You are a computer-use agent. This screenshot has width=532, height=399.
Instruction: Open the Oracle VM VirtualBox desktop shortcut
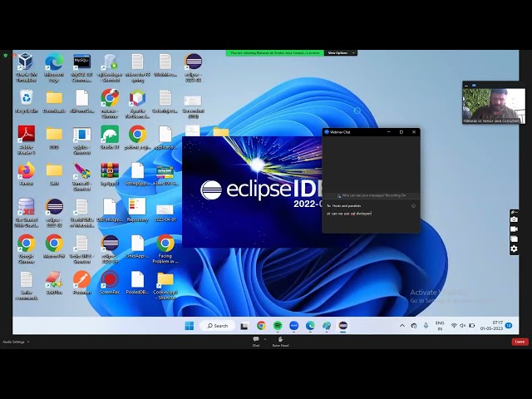26,67
